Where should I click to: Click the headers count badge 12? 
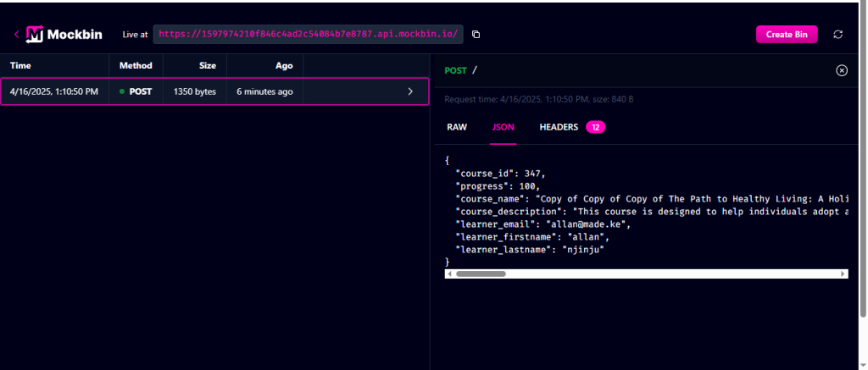[596, 127]
